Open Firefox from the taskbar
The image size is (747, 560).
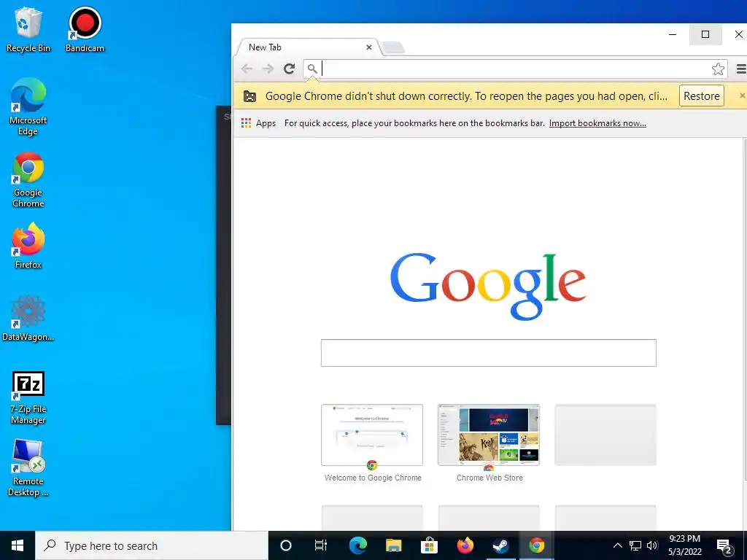(x=465, y=545)
